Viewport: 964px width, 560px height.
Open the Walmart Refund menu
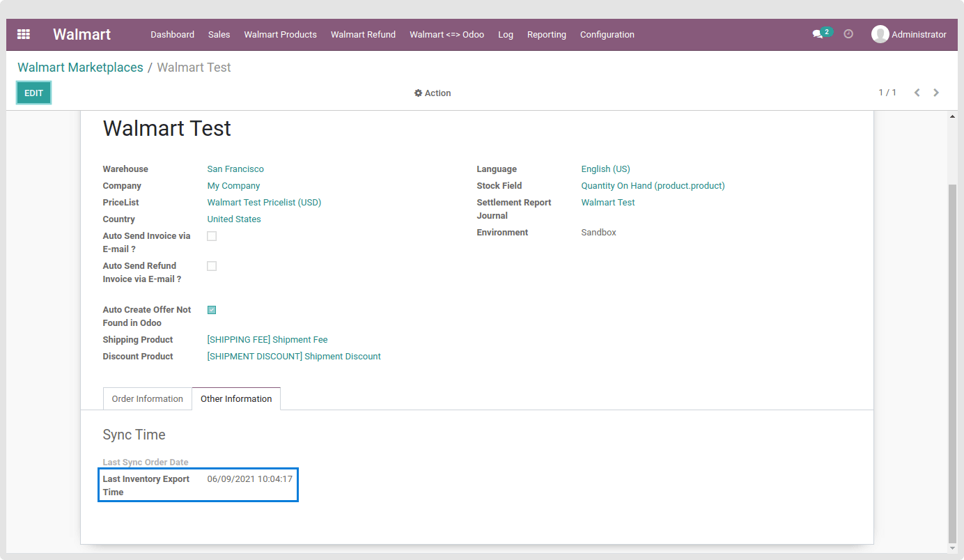click(x=363, y=34)
